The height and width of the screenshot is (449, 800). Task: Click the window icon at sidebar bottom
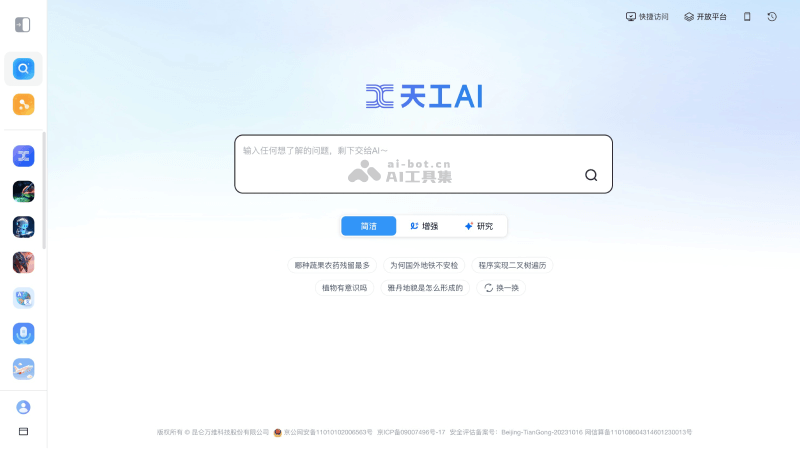[x=23, y=431]
